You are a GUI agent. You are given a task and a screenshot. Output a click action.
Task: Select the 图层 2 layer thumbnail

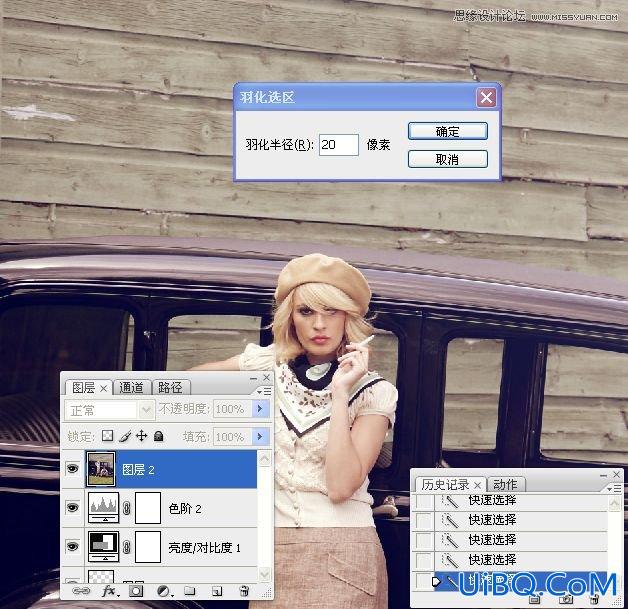click(101, 468)
